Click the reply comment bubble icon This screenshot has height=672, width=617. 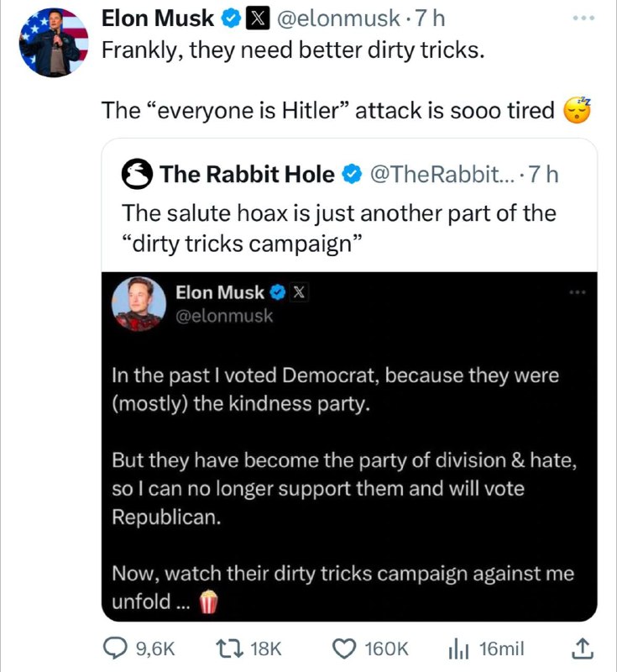pos(113,648)
